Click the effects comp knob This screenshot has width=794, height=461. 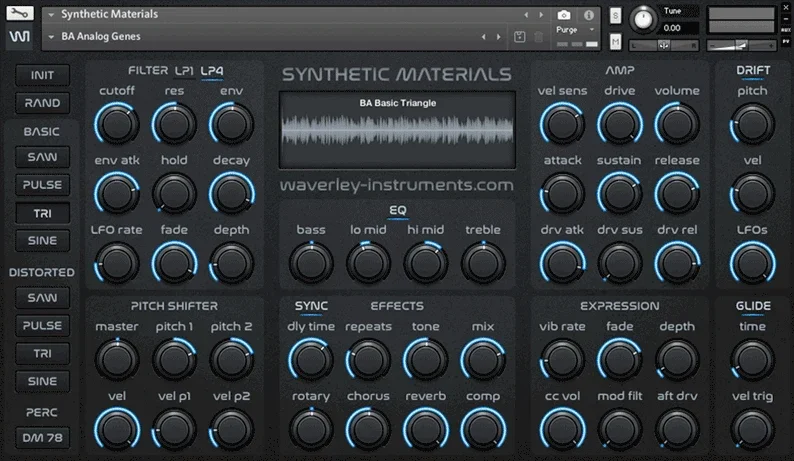click(483, 429)
